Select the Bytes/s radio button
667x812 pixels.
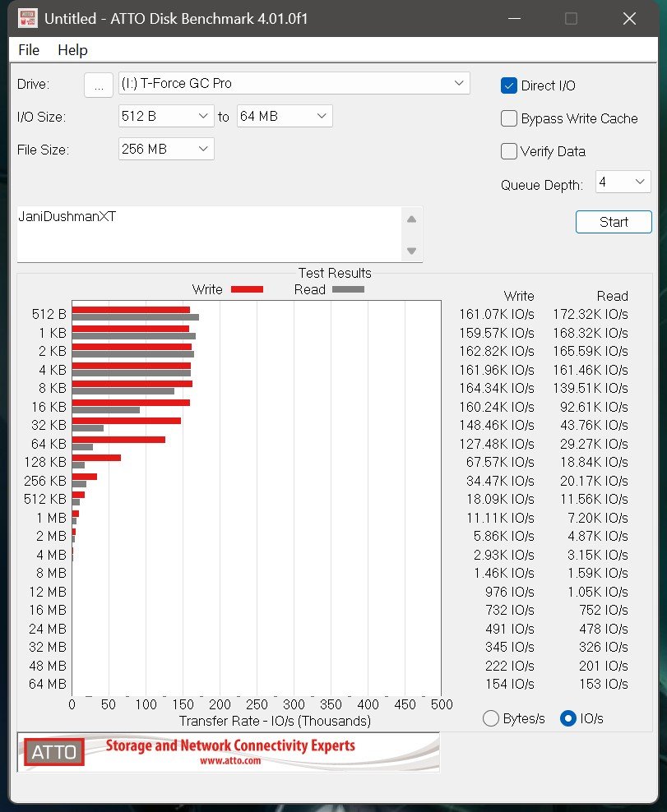tap(490, 718)
